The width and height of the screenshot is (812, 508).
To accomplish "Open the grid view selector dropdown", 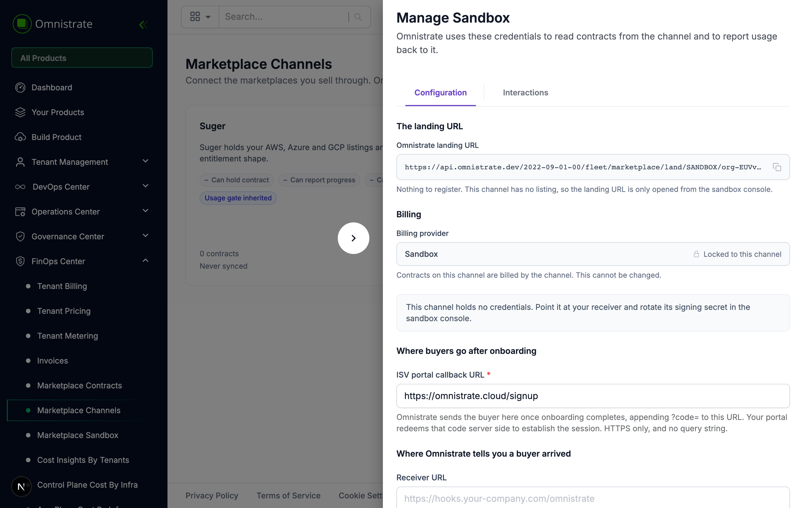I will [x=200, y=17].
